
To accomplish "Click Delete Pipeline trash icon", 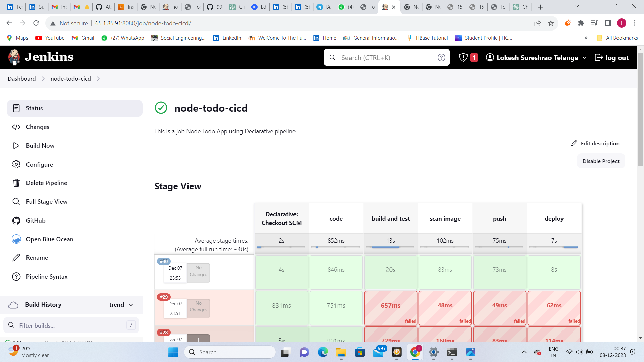I will [16, 183].
